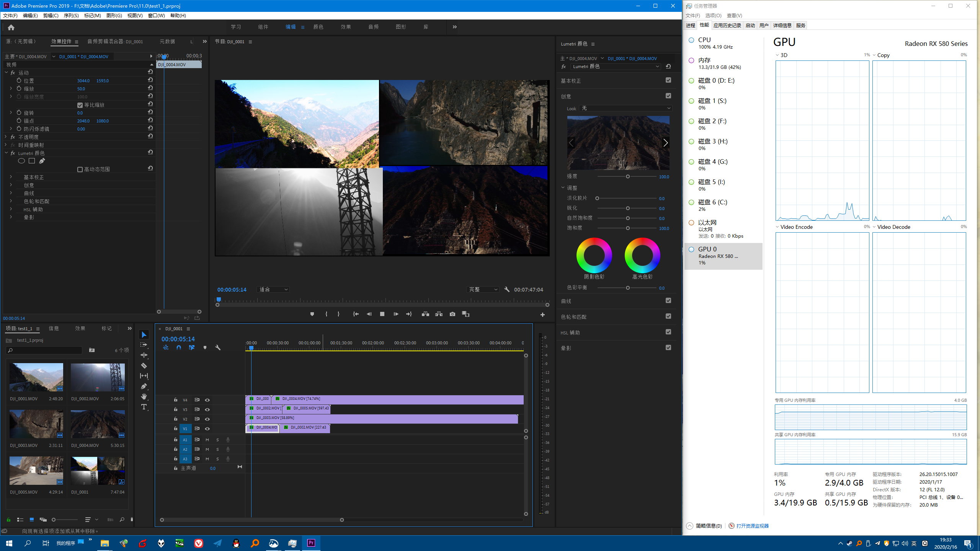Expand 基本校正 in Effect Controls
This screenshot has height=551, width=980.
pyautogui.click(x=11, y=177)
